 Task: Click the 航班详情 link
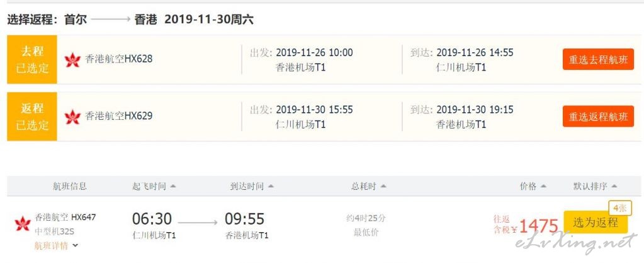(51, 246)
